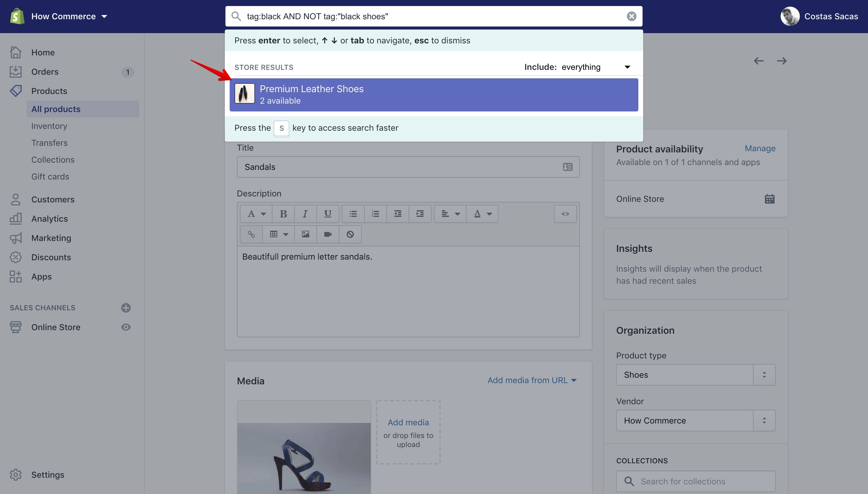Add a sales channel with plus icon

pyautogui.click(x=126, y=308)
